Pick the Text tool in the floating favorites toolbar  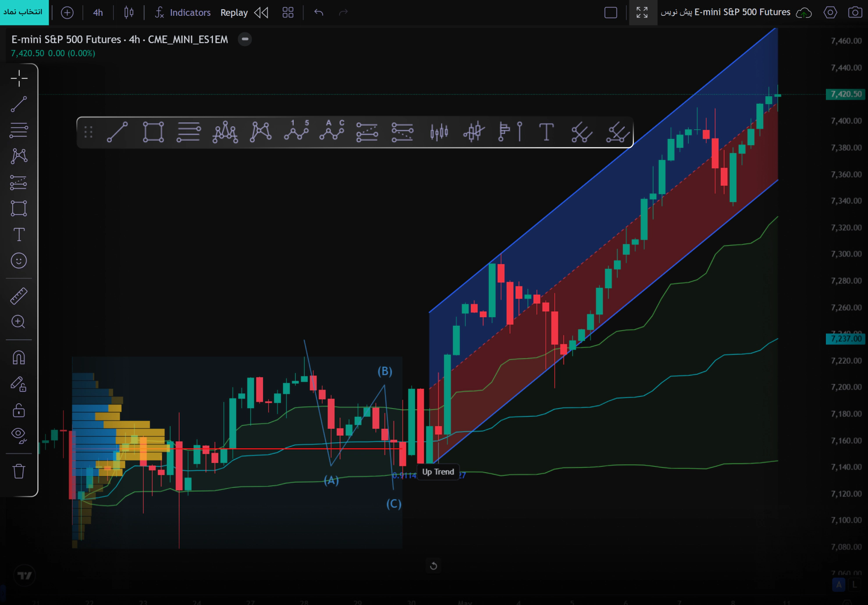546,132
